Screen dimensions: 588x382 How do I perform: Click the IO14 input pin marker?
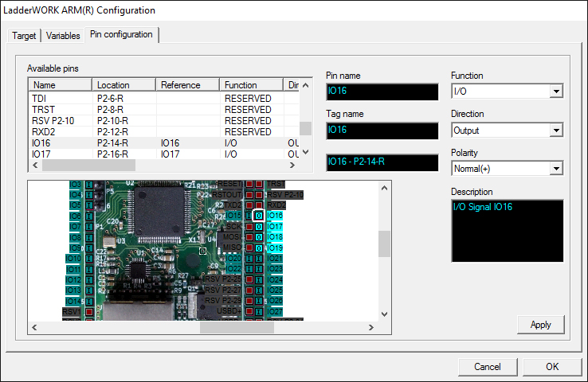point(89,301)
